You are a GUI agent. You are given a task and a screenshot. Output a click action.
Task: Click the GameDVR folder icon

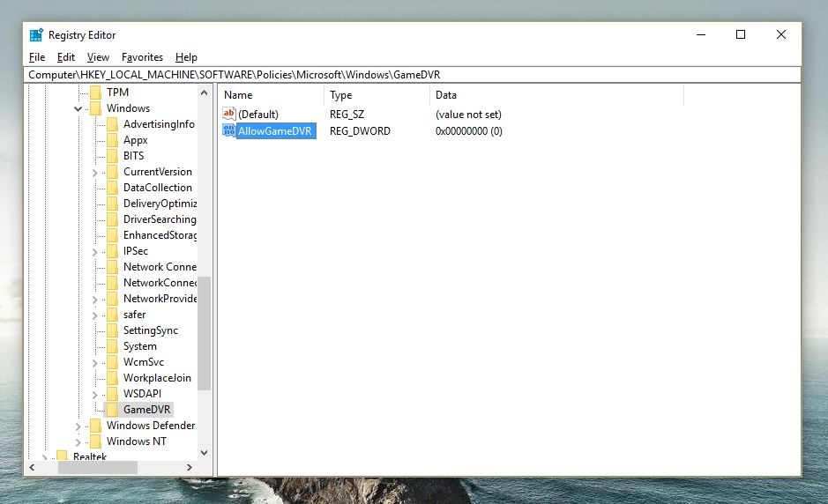coord(113,410)
